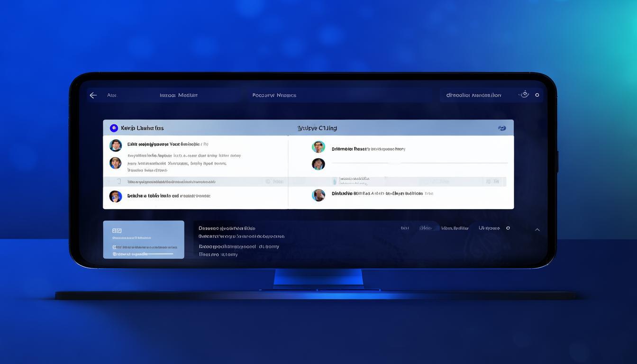Click the middle avatar in the right column
Viewport: 637px width, 364px height.
pyautogui.click(x=318, y=164)
